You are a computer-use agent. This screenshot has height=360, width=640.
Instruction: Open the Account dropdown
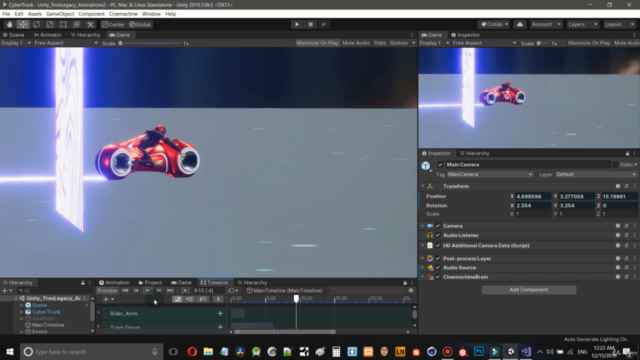pyautogui.click(x=546, y=24)
